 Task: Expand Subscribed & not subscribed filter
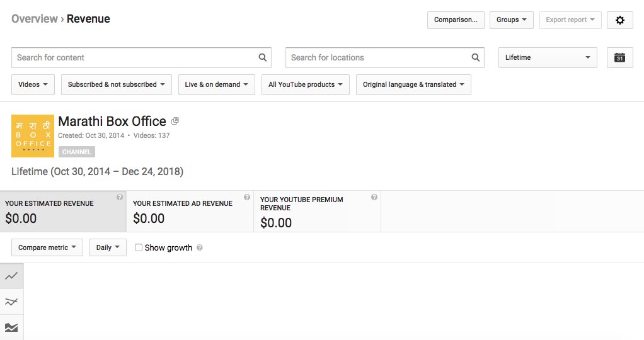[116, 84]
